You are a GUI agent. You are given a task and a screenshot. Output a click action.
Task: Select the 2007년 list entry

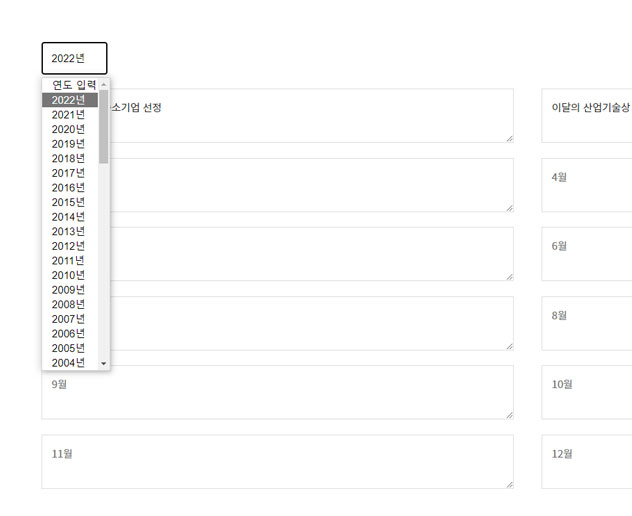tap(70, 319)
